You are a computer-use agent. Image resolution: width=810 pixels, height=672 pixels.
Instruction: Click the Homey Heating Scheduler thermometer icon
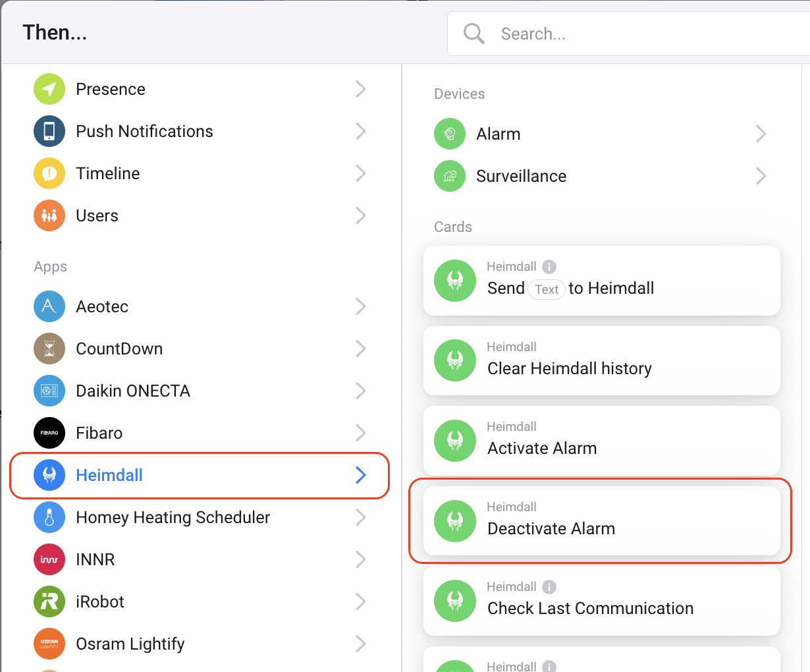(x=49, y=517)
